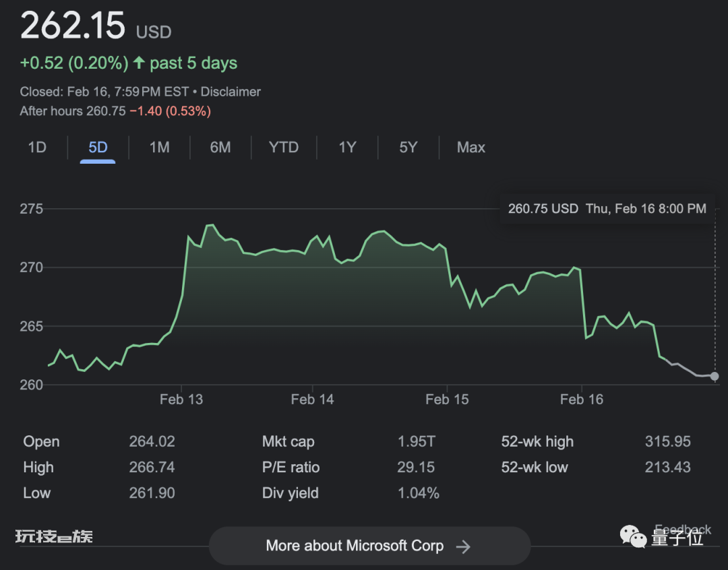Click the −1.40 (0.53%) after-hours change
The width and height of the screenshot is (728, 570).
[x=171, y=111]
